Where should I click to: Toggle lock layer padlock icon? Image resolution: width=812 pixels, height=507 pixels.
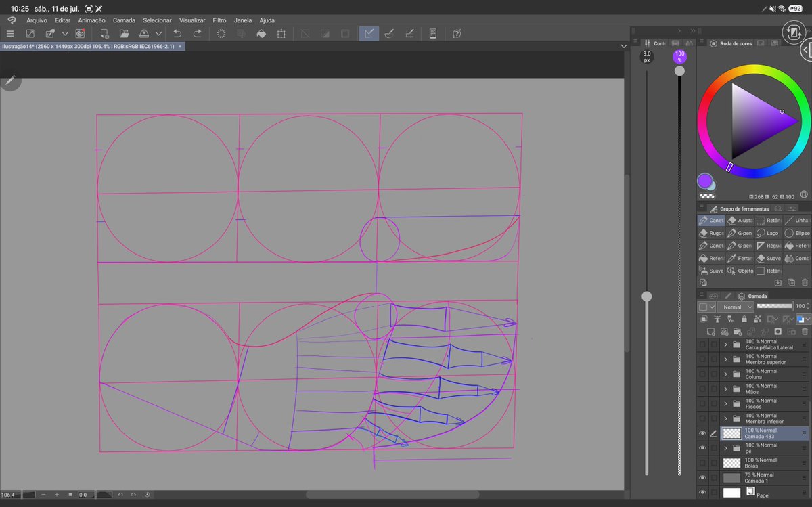(744, 319)
